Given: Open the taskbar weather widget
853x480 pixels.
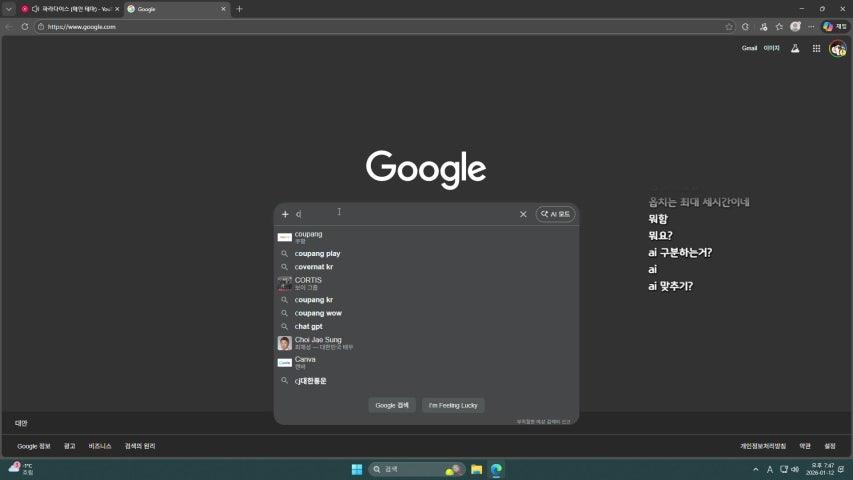Looking at the screenshot, I should point(21,469).
